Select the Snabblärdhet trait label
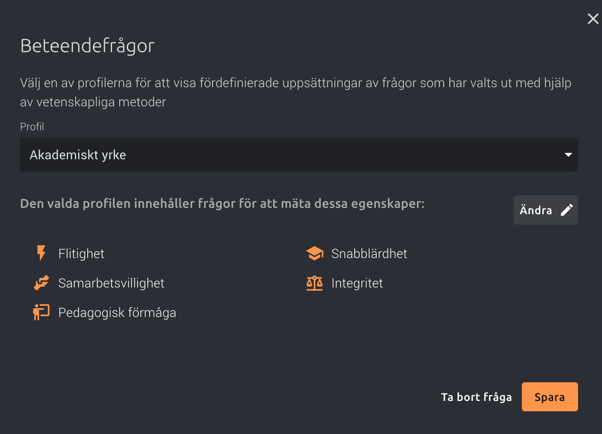602x434 pixels. pos(369,253)
